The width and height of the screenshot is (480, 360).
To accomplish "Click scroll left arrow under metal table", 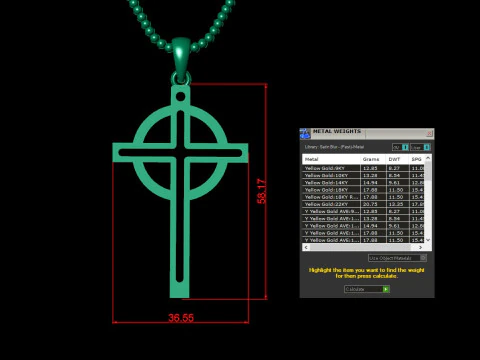I will 306,247.
